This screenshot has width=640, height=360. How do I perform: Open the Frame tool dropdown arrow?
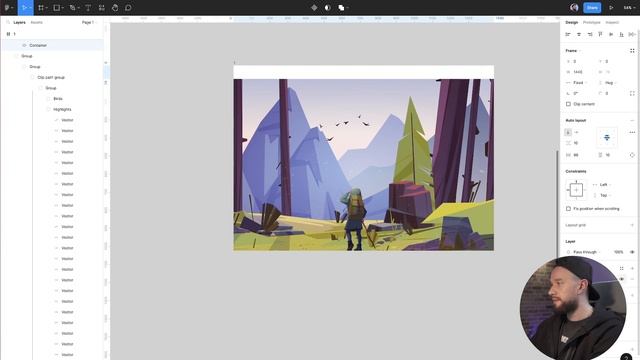(47, 8)
